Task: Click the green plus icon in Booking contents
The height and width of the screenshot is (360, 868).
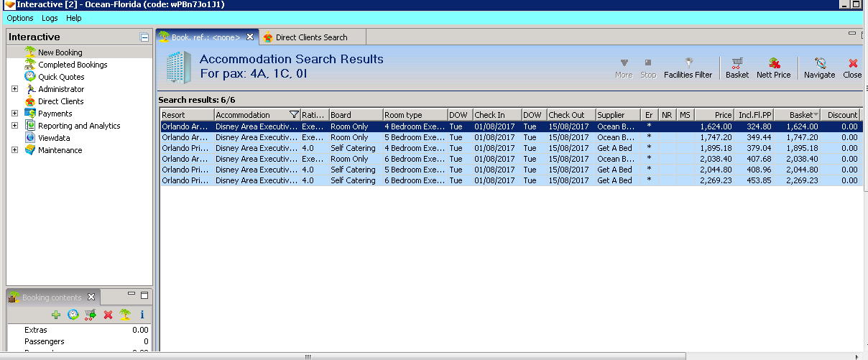Action: (x=56, y=315)
